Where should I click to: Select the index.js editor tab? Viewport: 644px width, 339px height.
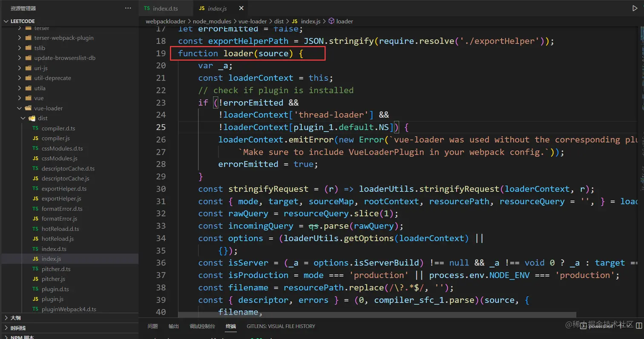click(x=219, y=9)
